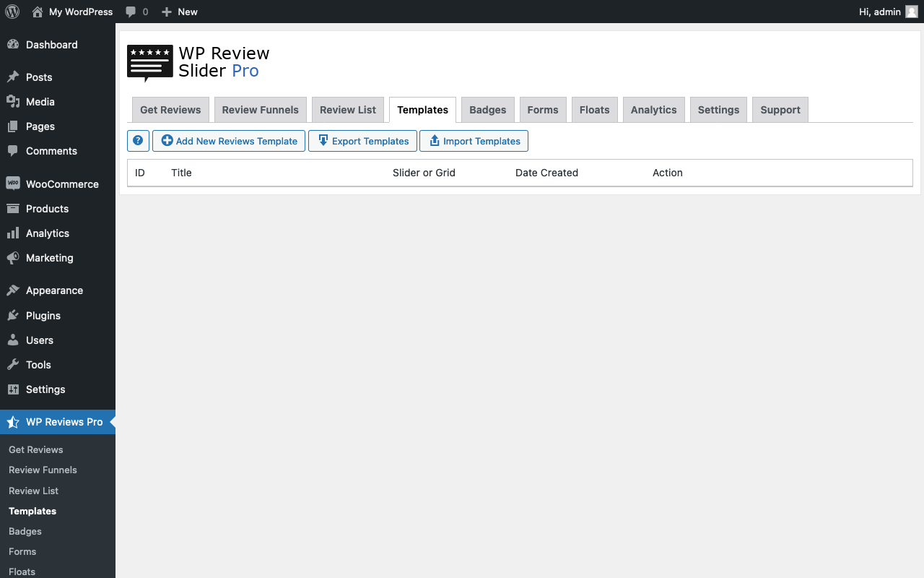The image size is (924, 578).
Task: Click the home icon beside My WordPress
Action: click(x=38, y=12)
